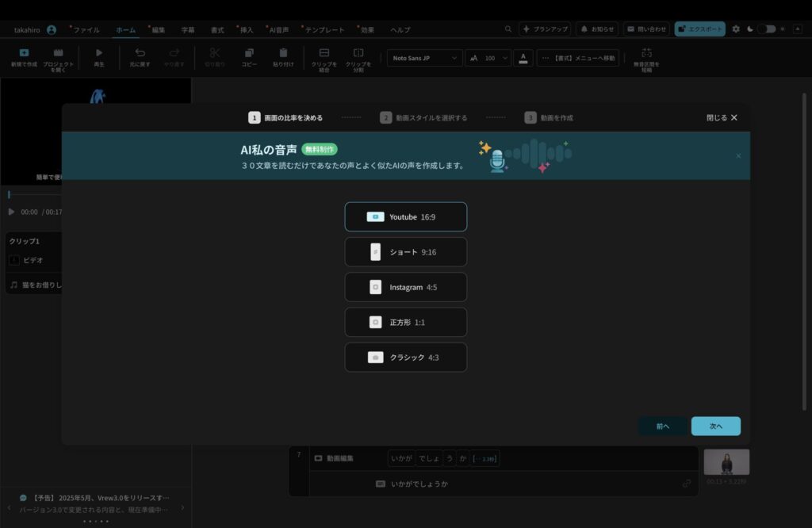Select step 3 動画を作成
This screenshot has height=528, width=812.
549,117
